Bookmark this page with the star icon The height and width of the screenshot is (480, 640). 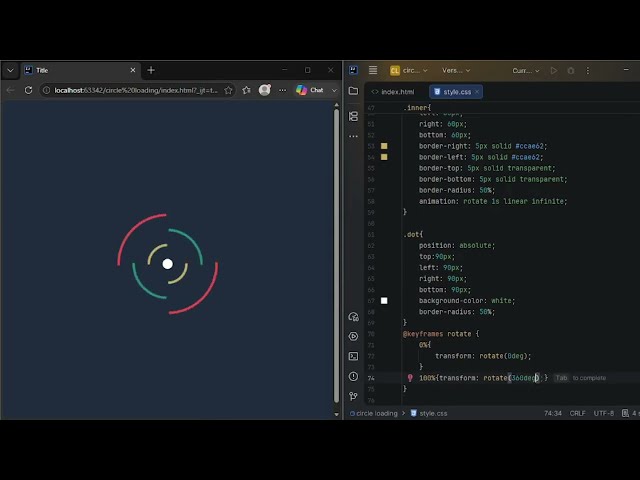(228, 90)
